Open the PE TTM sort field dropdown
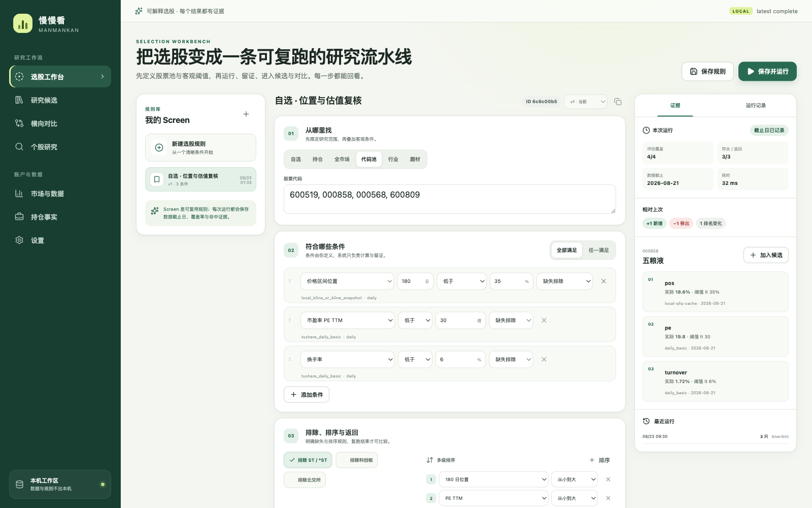Viewport: 812px width, 508px height. tap(494, 498)
